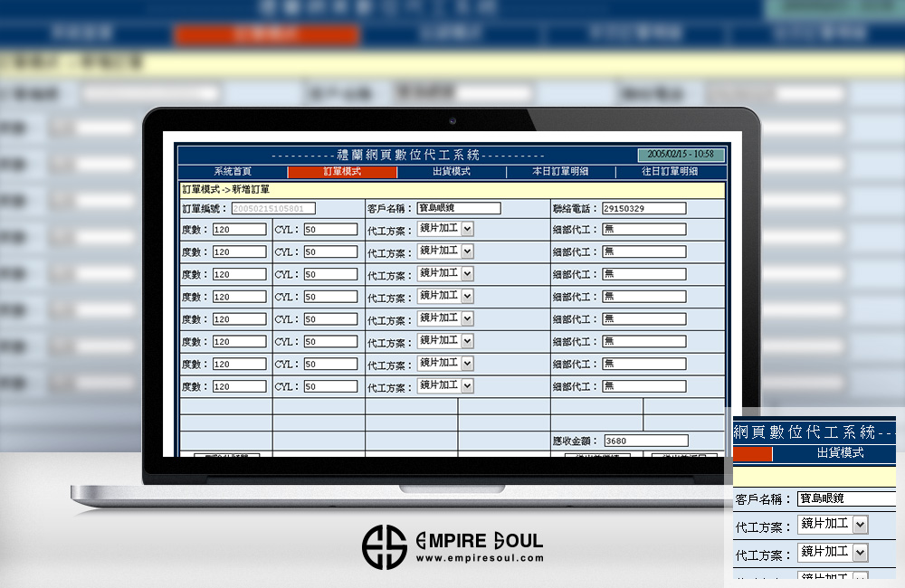Click the last row's 細部代工 field
905x588 pixels.
click(x=643, y=386)
